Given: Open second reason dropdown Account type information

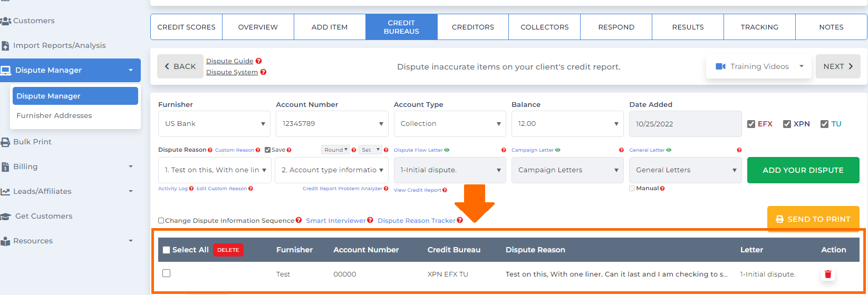Looking at the screenshot, I should pyautogui.click(x=332, y=170).
